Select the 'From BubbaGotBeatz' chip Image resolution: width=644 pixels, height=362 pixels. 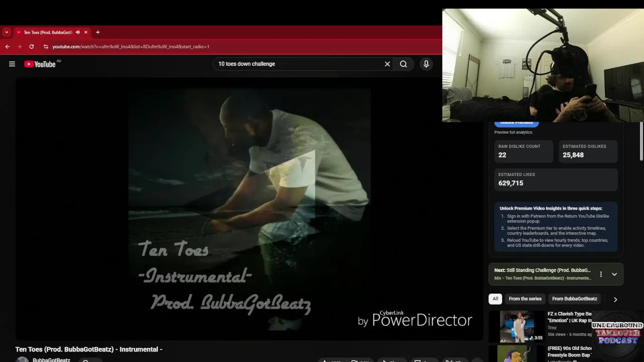point(575,299)
